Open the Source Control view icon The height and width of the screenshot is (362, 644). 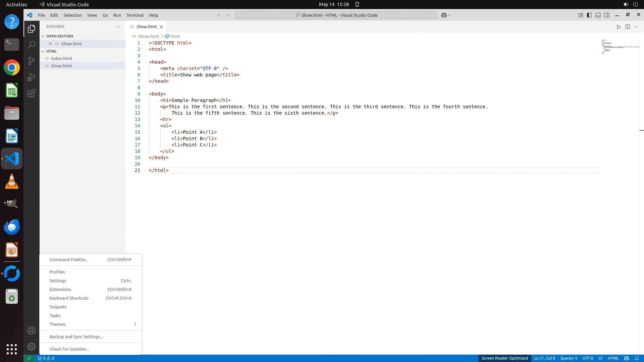pyautogui.click(x=32, y=61)
